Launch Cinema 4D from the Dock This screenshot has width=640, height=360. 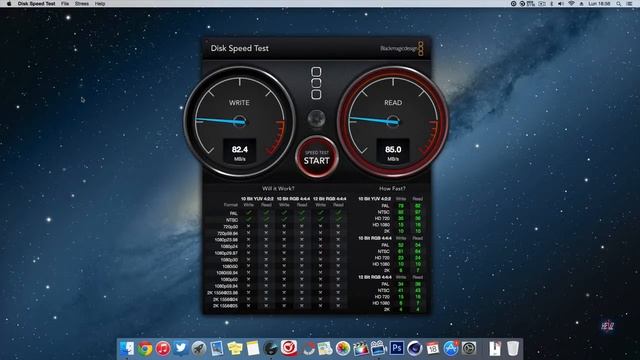tap(415, 349)
